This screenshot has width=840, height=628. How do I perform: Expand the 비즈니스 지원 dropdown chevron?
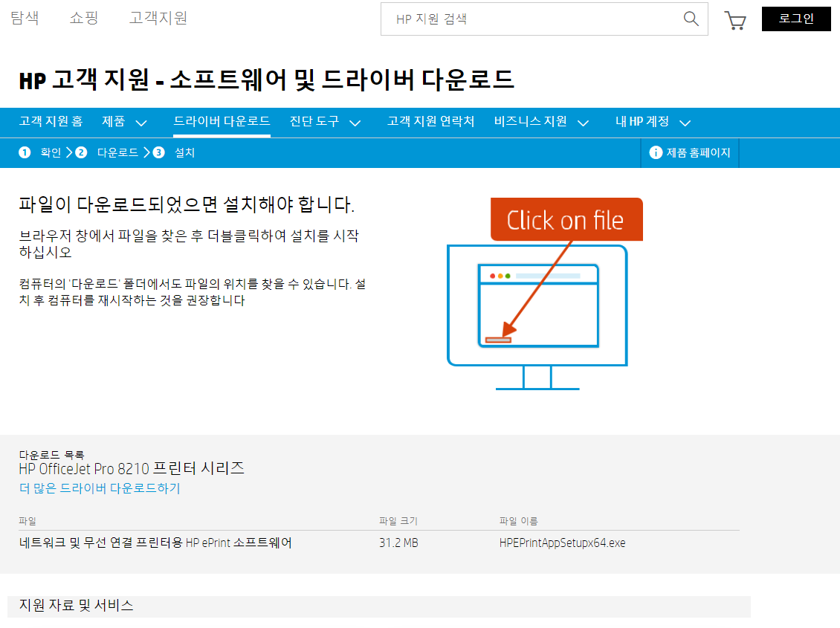(583, 123)
